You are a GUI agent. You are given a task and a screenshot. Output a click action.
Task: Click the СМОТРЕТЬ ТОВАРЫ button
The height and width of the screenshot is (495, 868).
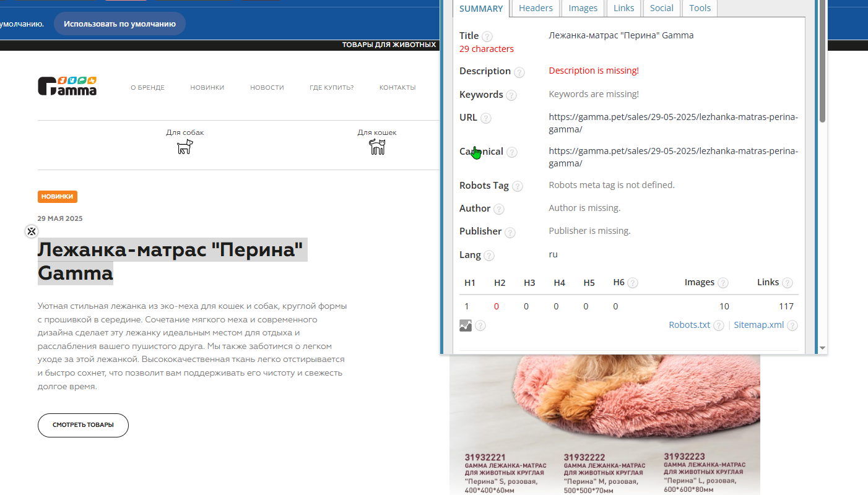83,425
